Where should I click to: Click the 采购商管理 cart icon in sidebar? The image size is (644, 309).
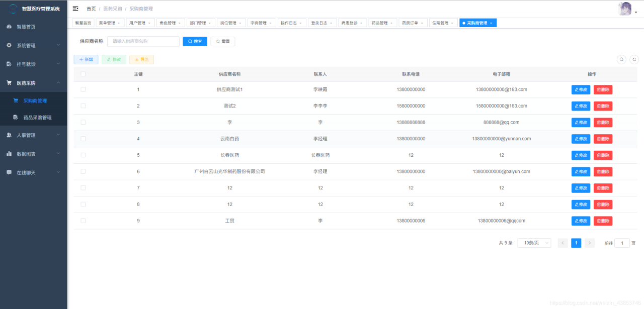pyautogui.click(x=16, y=100)
